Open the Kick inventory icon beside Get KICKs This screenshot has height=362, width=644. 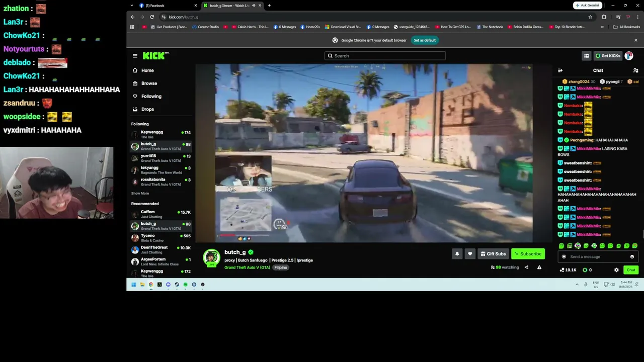coord(586,56)
